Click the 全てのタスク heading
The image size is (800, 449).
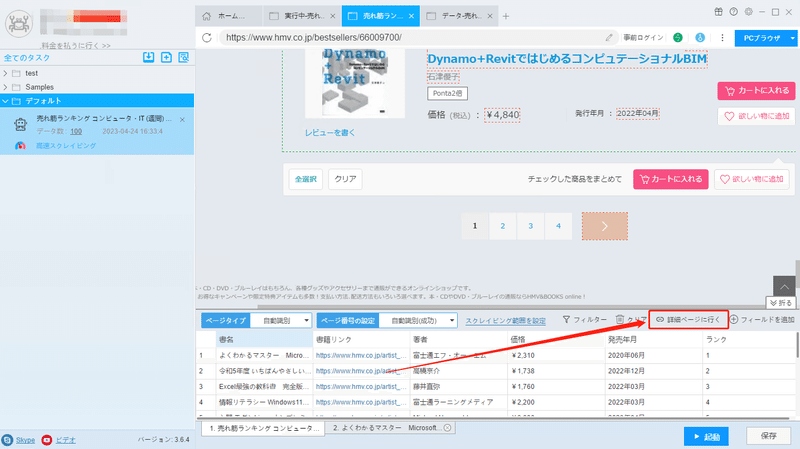click(27, 58)
